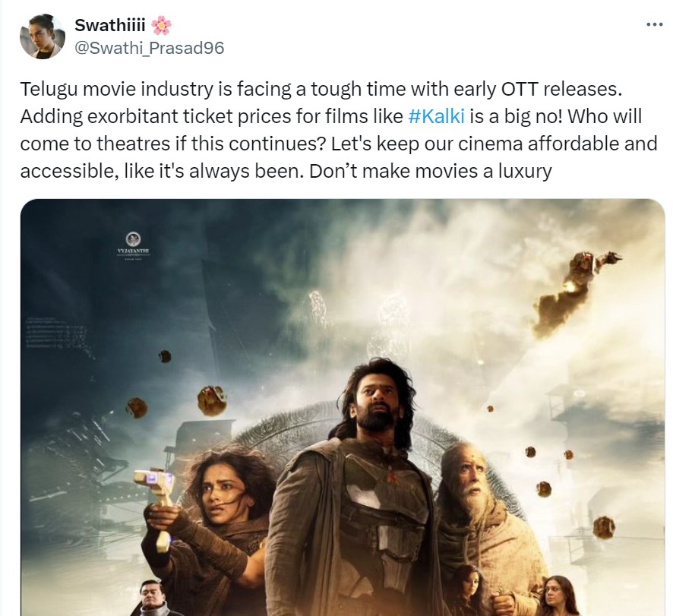Open the #Kalki hashtag link
This screenshot has width=673, height=616.
[436, 116]
